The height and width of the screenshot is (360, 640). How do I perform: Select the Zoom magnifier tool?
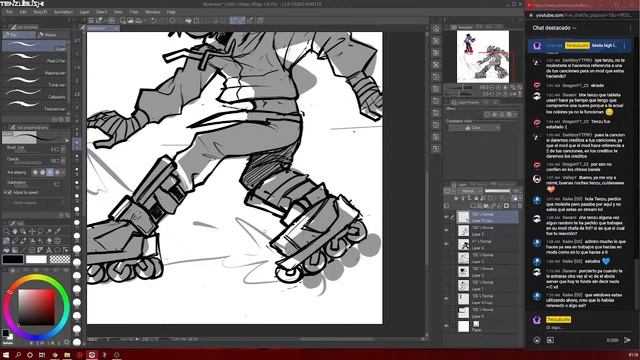(x=6, y=231)
